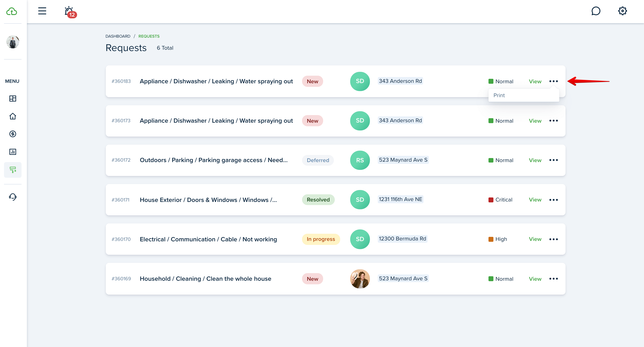This screenshot has width=644, height=347.
Task: Click the In progress status badge
Action: point(321,239)
